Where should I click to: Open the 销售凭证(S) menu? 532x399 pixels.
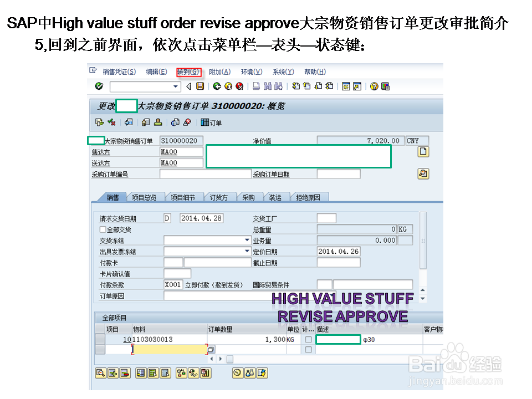(119, 71)
